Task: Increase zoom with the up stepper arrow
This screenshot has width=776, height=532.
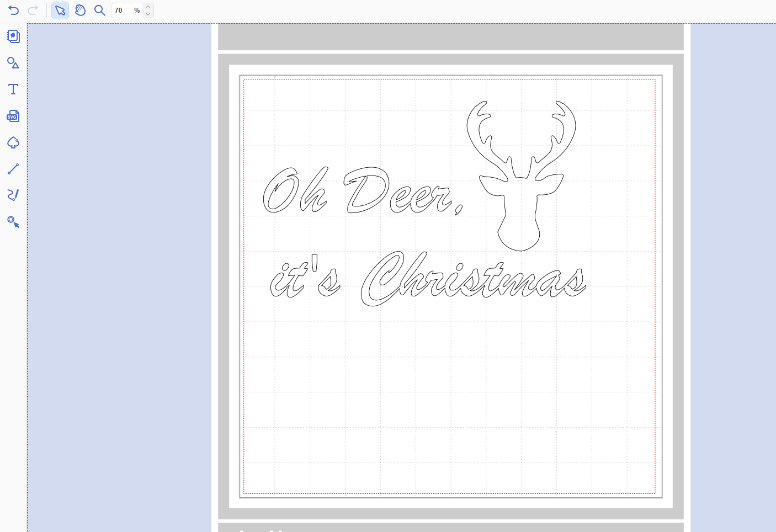Action: [x=148, y=7]
